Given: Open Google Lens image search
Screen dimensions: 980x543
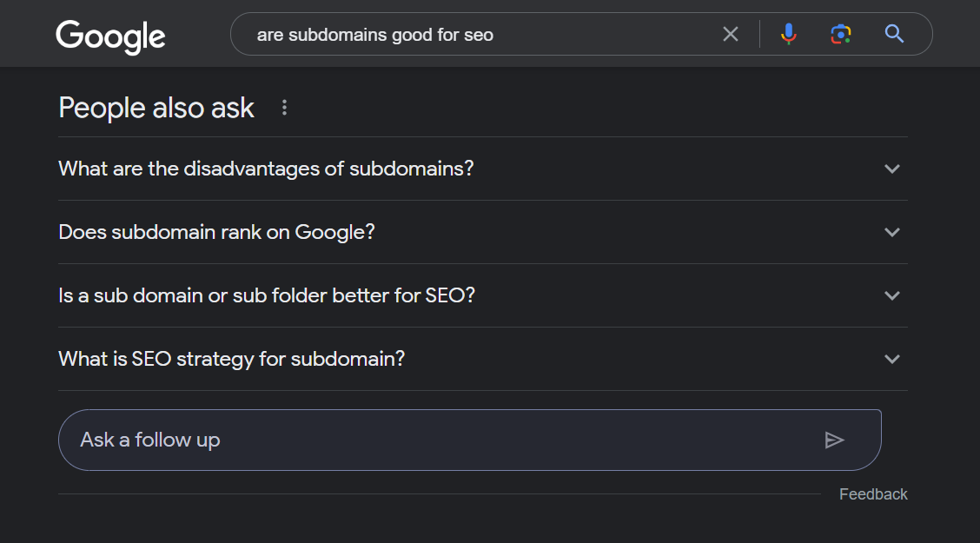Looking at the screenshot, I should (840, 34).
